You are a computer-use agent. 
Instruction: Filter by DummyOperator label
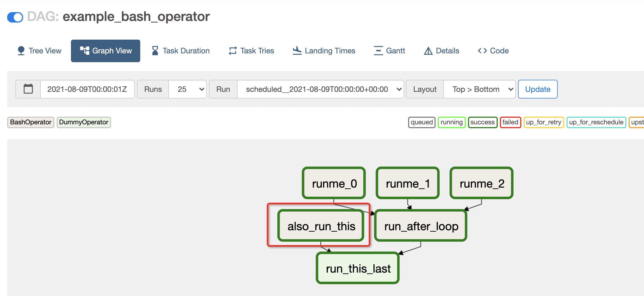pos(84,122)
